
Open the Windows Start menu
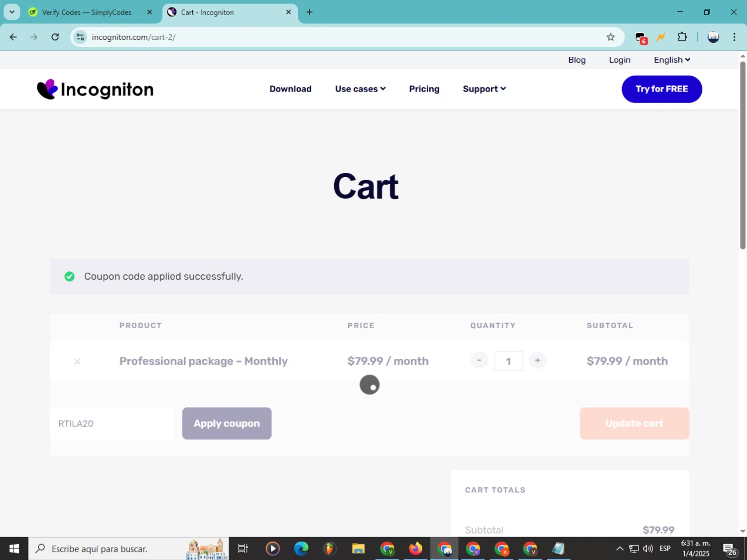[14, 549]
